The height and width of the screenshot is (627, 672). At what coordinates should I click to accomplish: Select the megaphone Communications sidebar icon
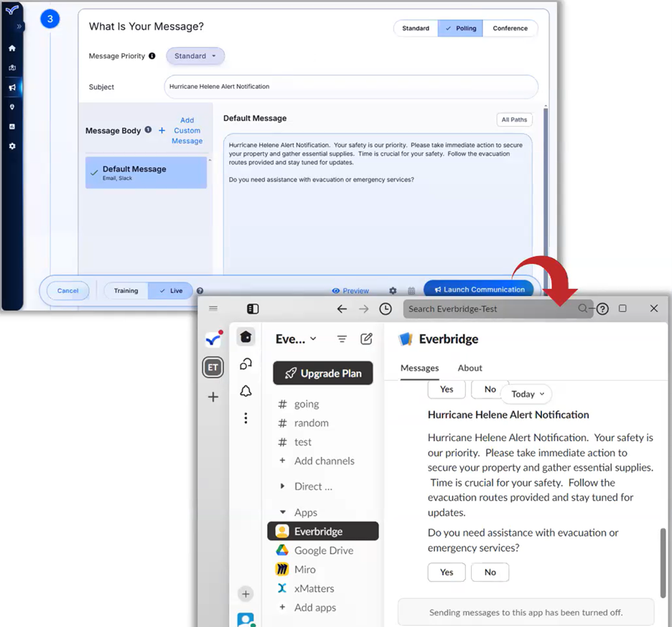pos(12,88)
